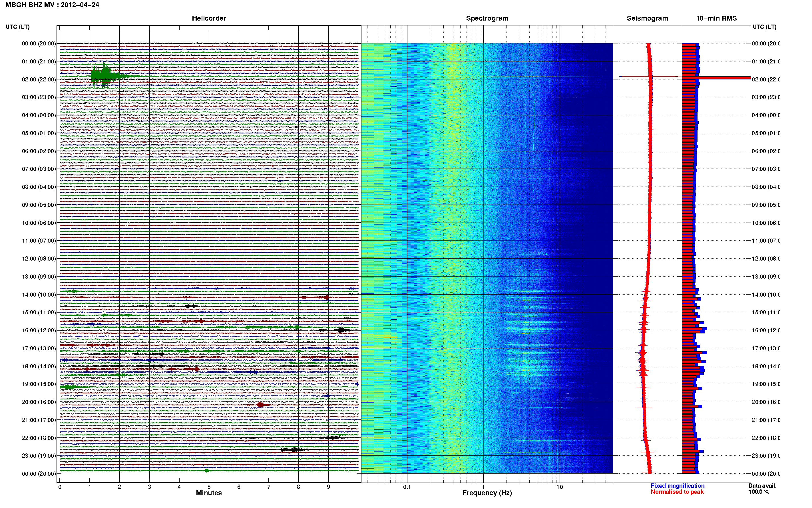Select left time label 13:00 (09:00)
This screenshot has height=508, width=812.
pyautogui.click(x=39, y=277)
